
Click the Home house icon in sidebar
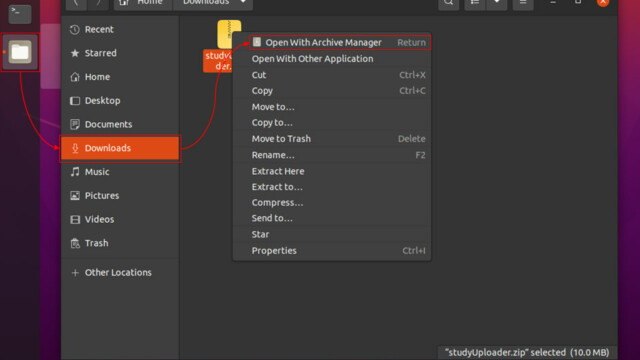[x=75, y=77]
